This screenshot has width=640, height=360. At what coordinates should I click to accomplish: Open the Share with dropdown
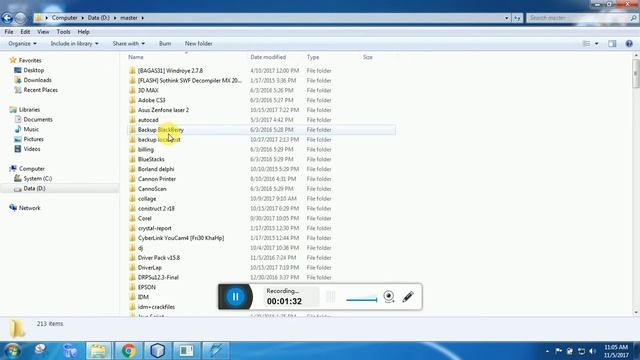[129, 44]
